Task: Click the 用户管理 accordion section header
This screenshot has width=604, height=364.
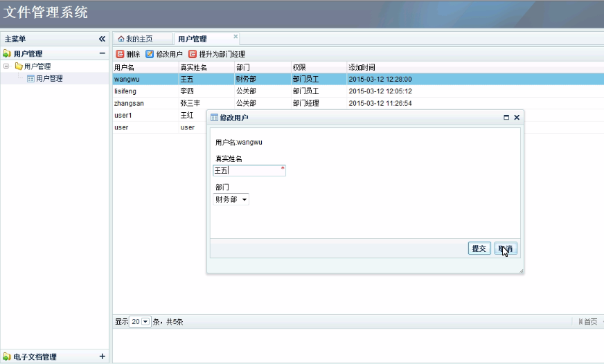Action: pyautogui.click(x=55, y=53)
